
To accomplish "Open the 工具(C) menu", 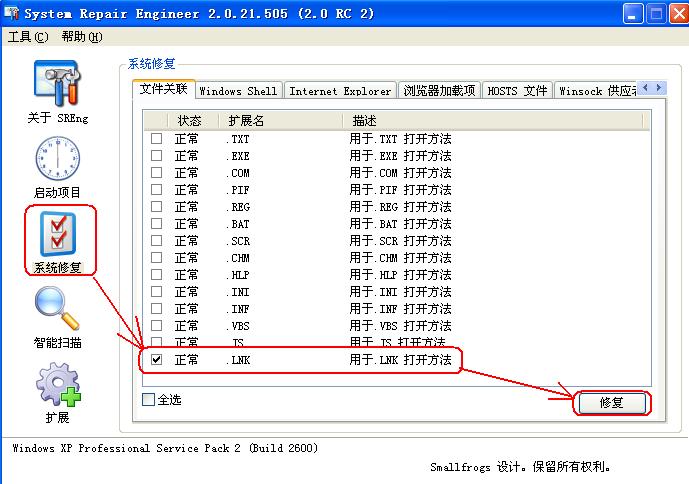I will 28,37.
